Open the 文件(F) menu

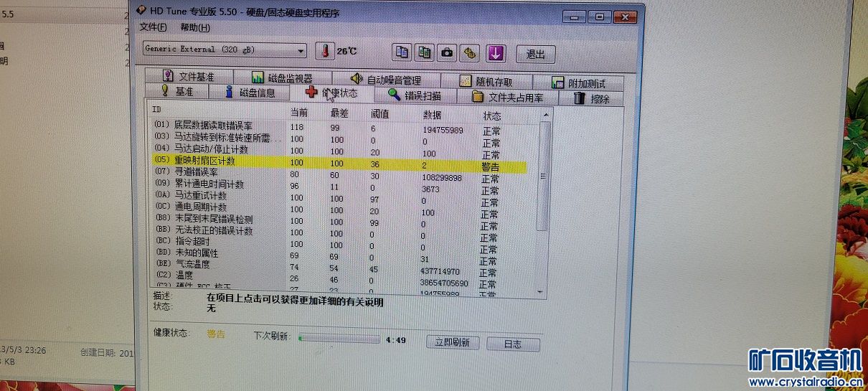click(x=153, y=27)
